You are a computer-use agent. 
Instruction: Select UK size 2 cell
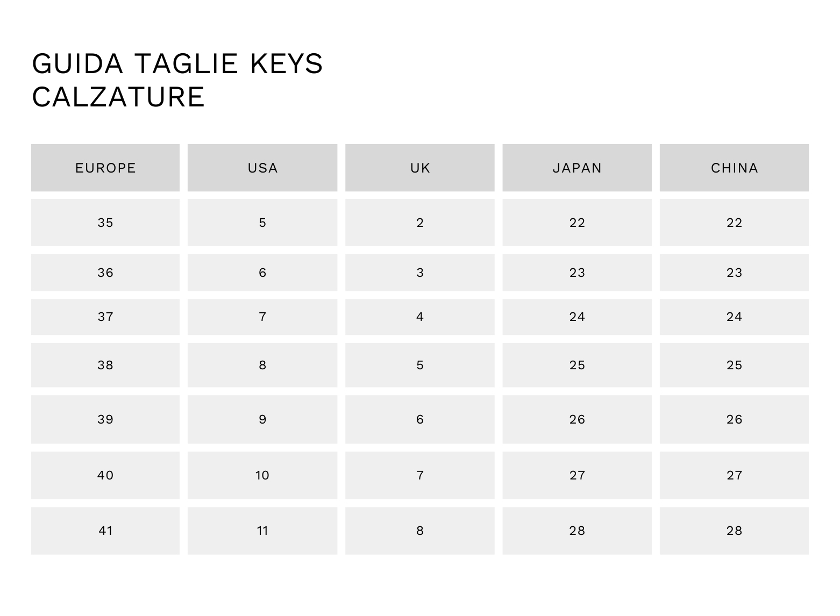coord(420,223)
